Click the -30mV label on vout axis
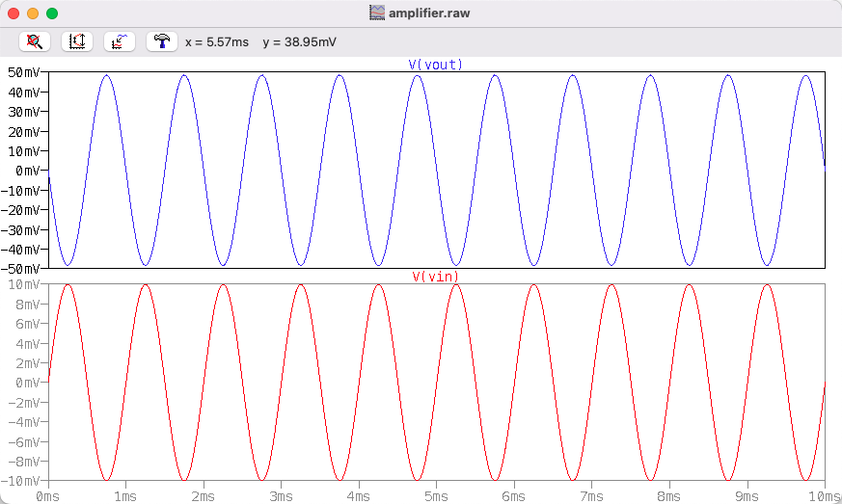Screen dimensions: 842x504 click(20, 229)
